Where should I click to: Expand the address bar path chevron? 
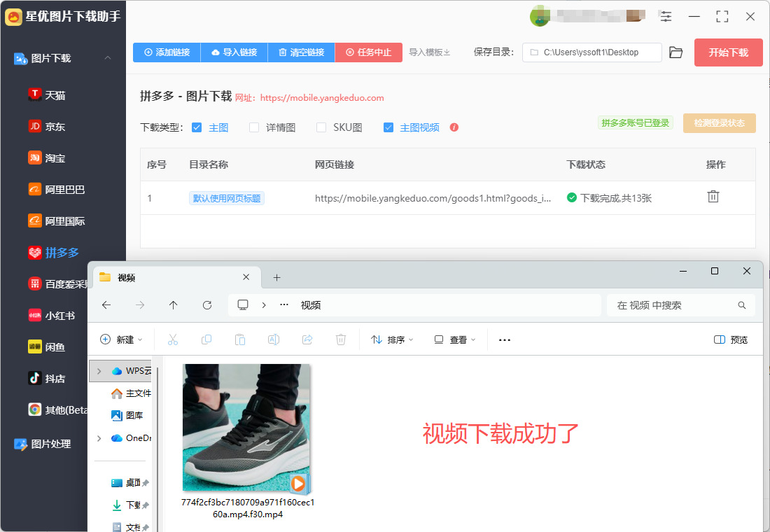(x=264, y=305)
